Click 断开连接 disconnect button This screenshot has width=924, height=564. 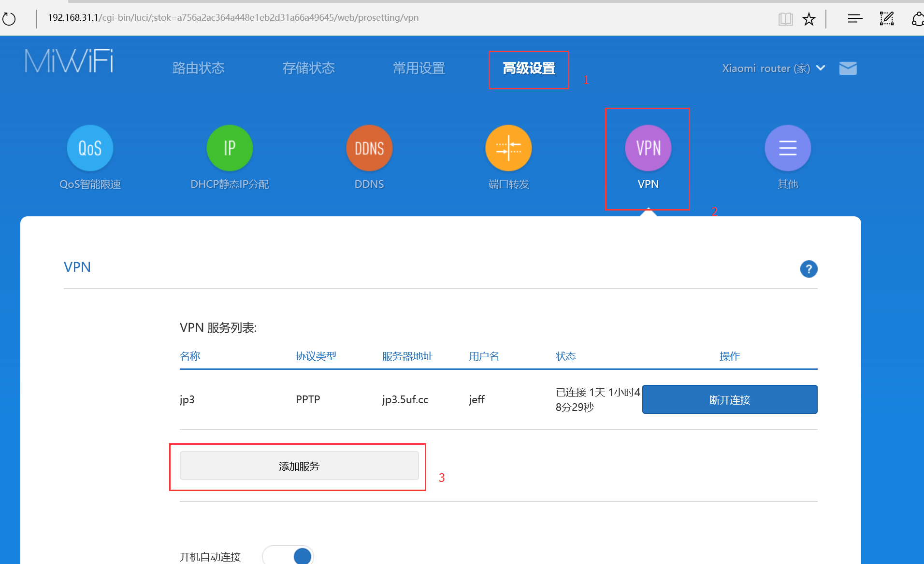pos(729,399)
